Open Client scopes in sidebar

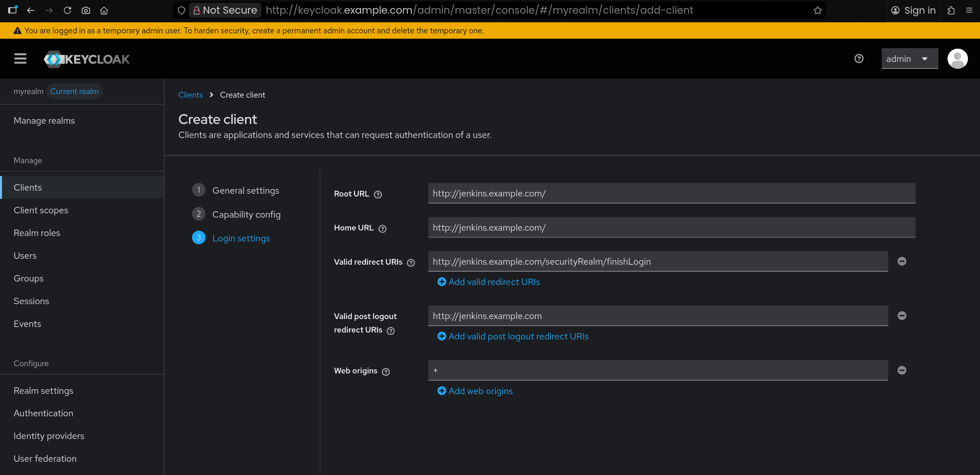pos(41,210)
